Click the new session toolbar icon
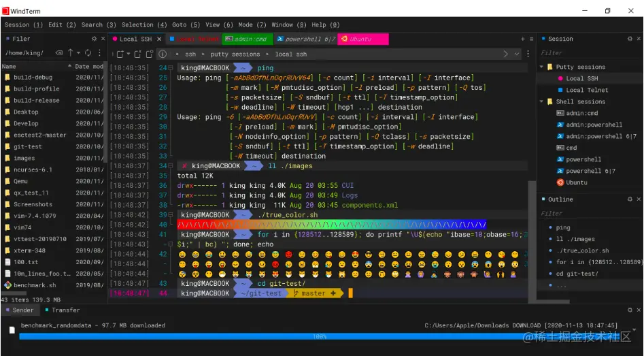Screen dimensions: 644x356 click(120, 54)
